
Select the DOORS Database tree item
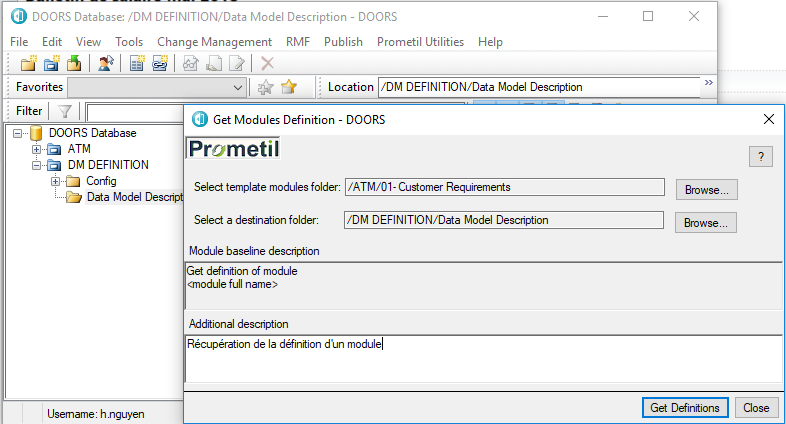pos(93,133)
